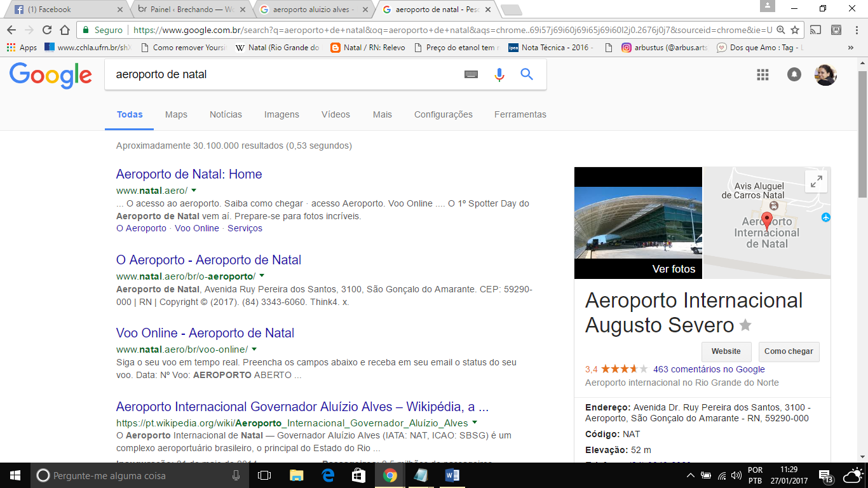Open the Wikipedia Aluízio Alves airport result
Screen dimensions: 868x488
302,407
